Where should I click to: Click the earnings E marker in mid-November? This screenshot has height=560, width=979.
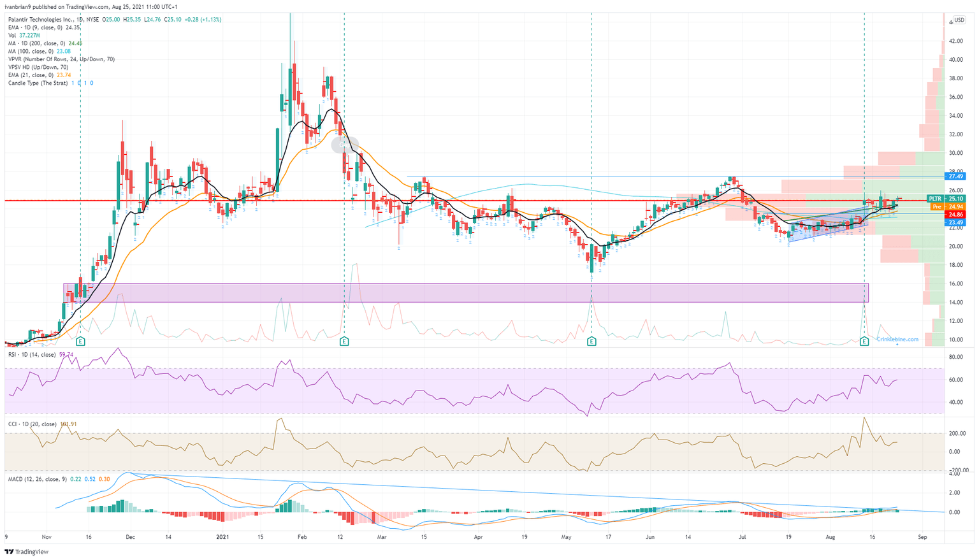pyautogui.click(x=80, y=342)
